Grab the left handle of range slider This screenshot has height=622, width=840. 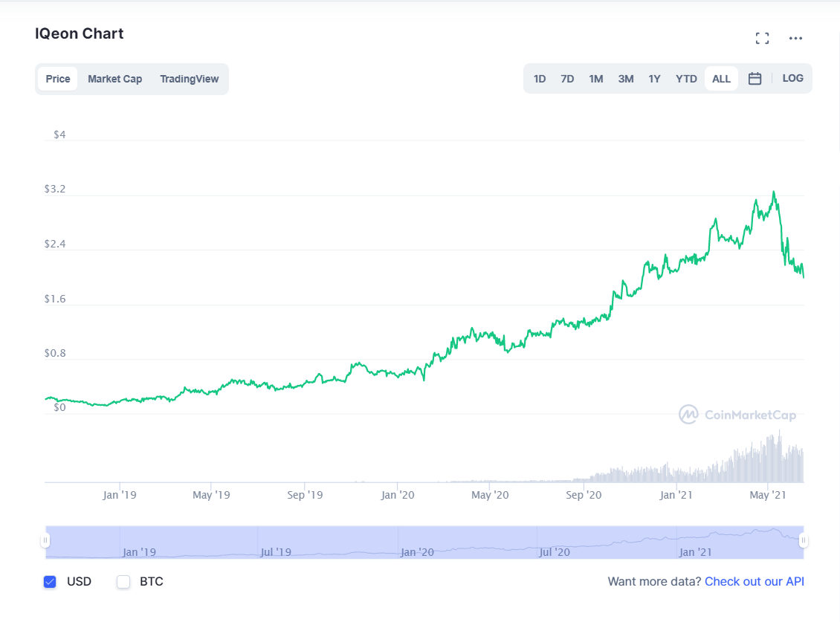click(x=45, y=540)
